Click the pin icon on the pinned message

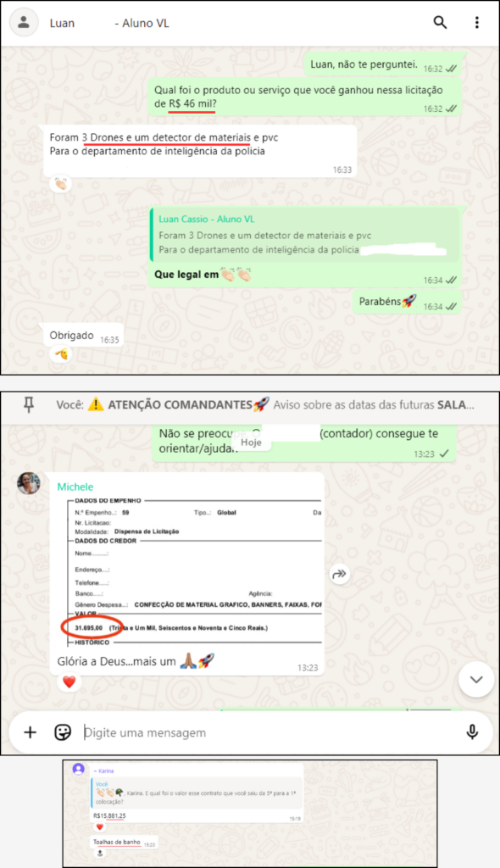29,405
